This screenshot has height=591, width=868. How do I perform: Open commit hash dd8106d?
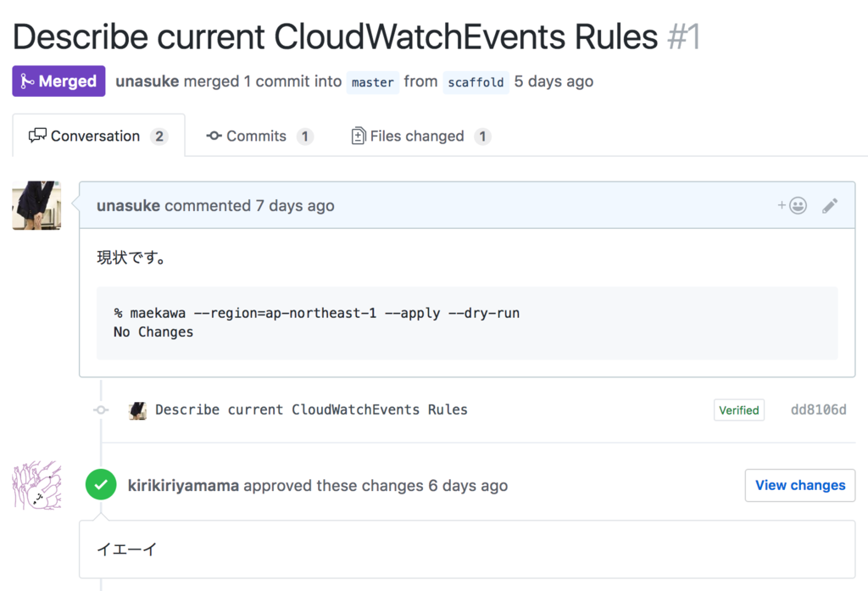818,410
